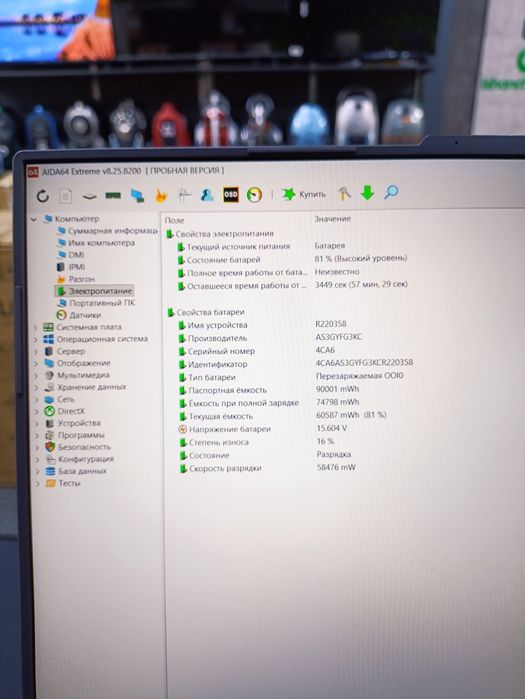Select Разгон tree item
525x699 pixels.
point(76,279)
